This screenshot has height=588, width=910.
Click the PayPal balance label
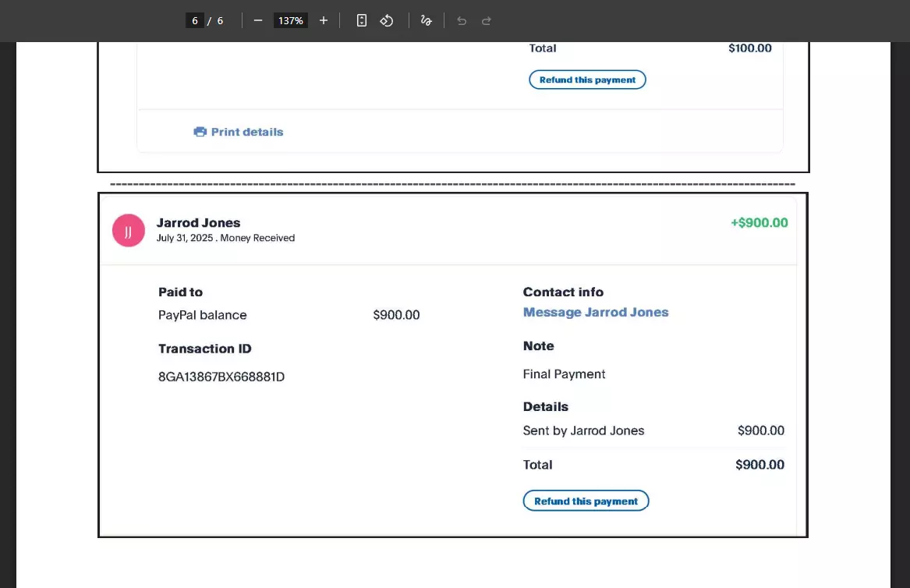point(203,315)
